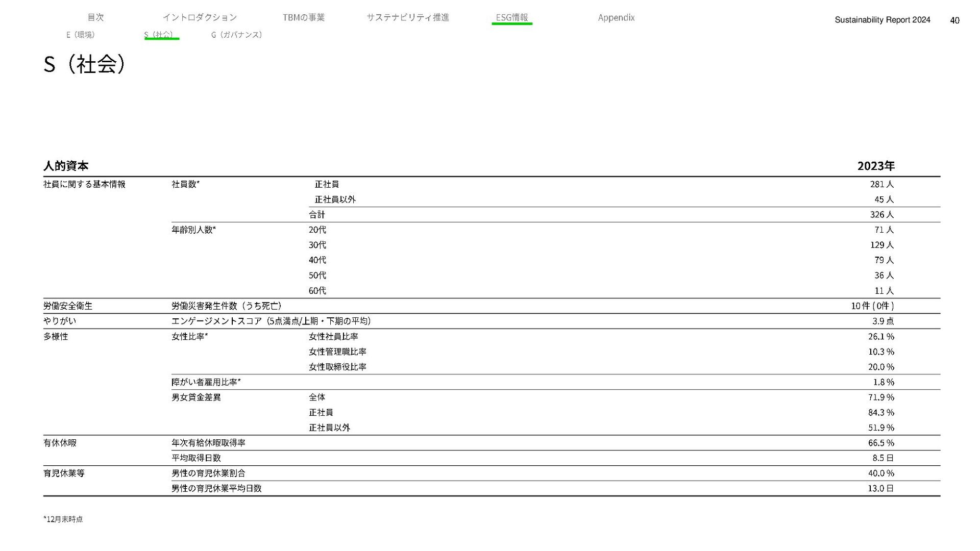Click page number 40
The width and height of the screenshot is (980, 551).
(954, 20)
